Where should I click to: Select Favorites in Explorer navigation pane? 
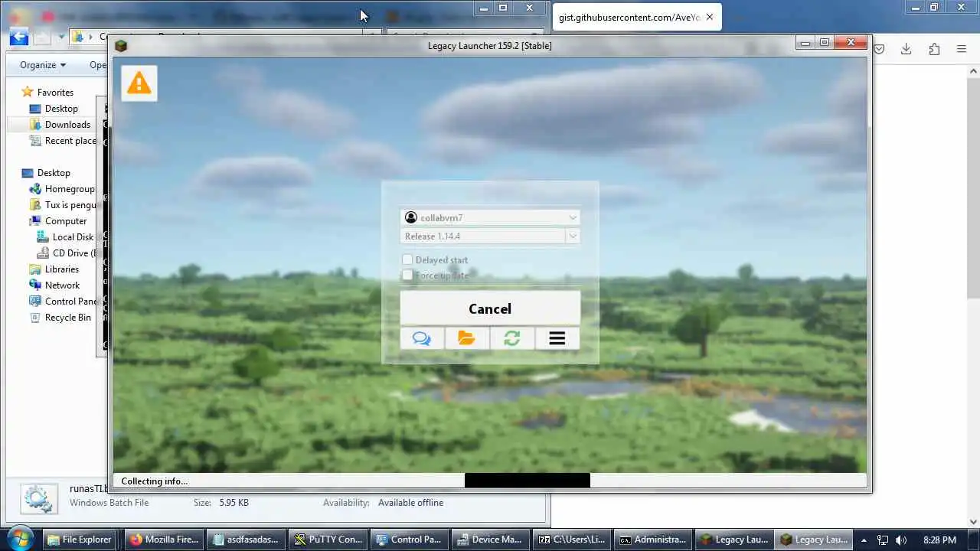55,92
